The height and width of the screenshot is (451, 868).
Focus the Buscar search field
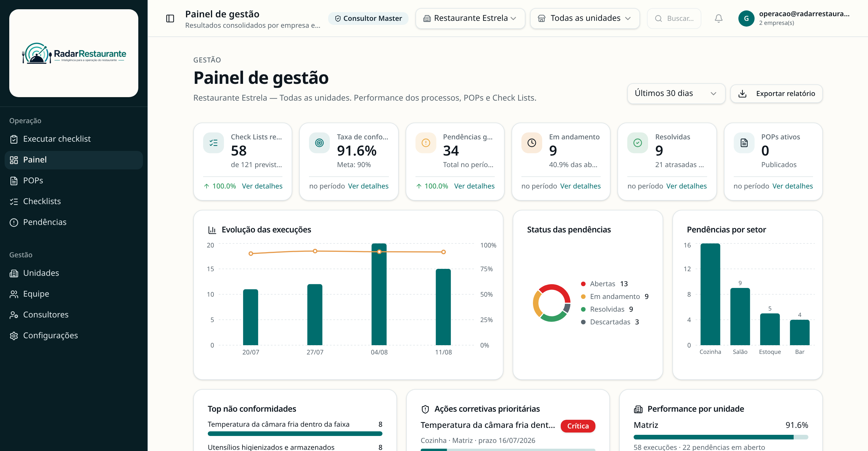pyautogui.click(x=674, y=19)
